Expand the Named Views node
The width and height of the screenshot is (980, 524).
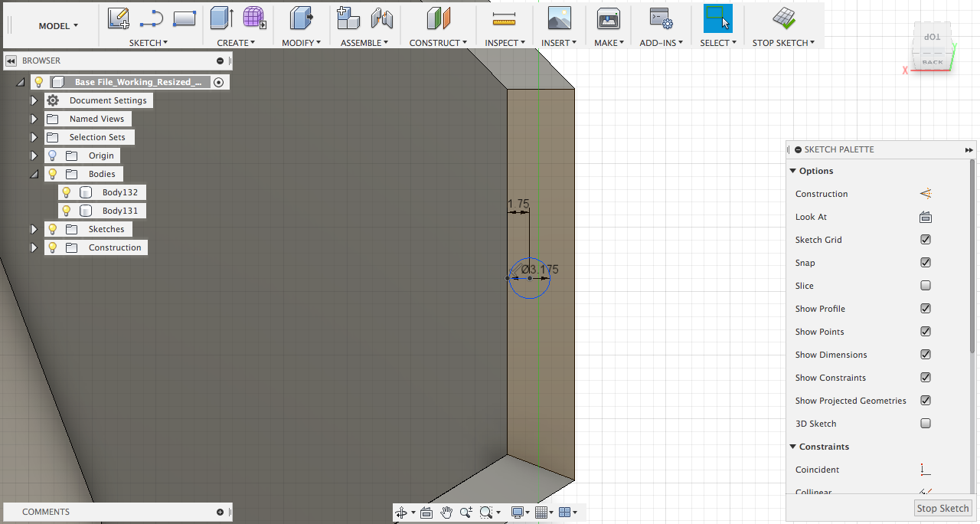tap(34, 119)
